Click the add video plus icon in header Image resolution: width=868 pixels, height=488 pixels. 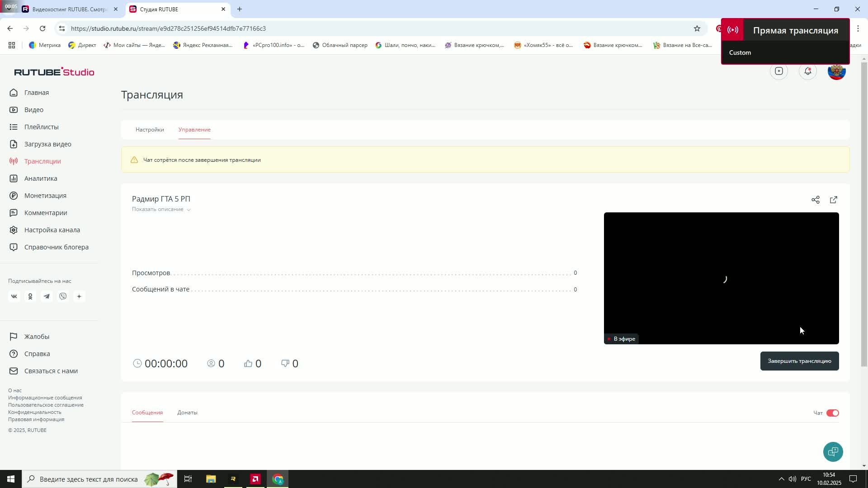pyautogui.click(x=778, y=71)
